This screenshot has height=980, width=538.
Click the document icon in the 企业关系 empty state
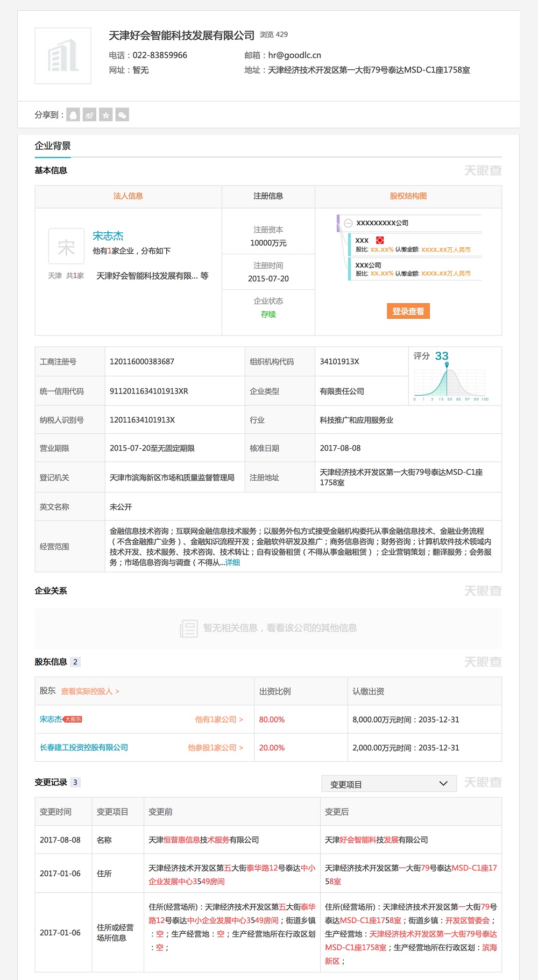point(189,628)
